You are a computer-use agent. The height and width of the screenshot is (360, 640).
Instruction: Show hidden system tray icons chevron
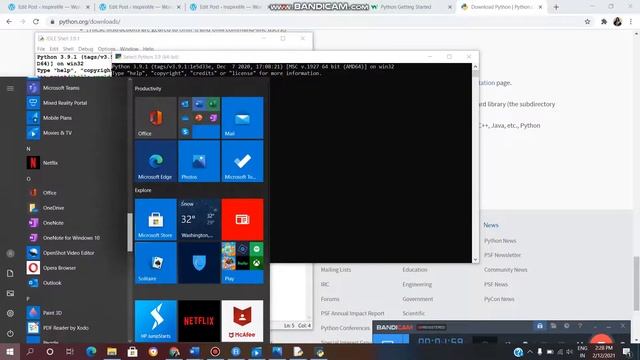point(530,351)
